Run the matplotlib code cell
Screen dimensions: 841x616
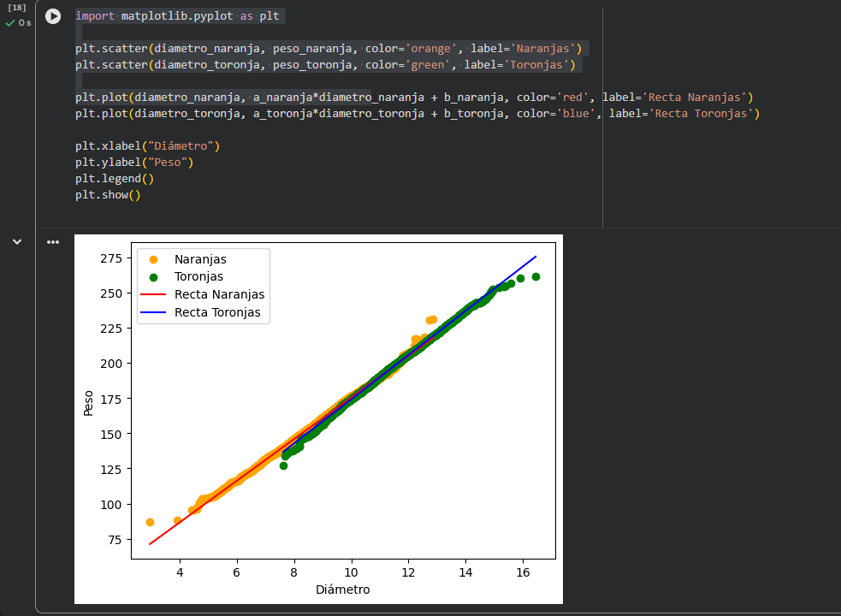pyautogui.click(x=53, y=16)
